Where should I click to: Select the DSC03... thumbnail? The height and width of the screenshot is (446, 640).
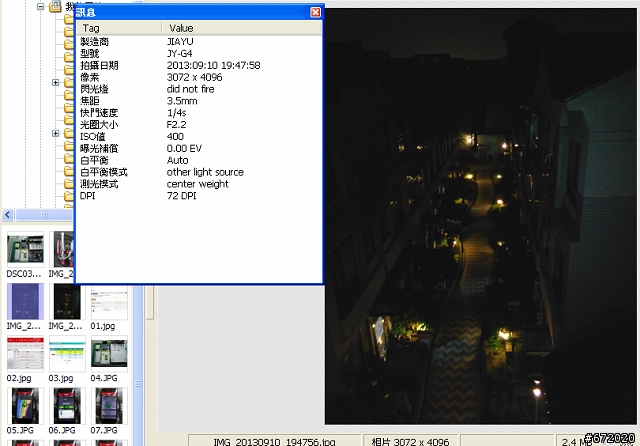pyautogui.click(x=25, y=250)
